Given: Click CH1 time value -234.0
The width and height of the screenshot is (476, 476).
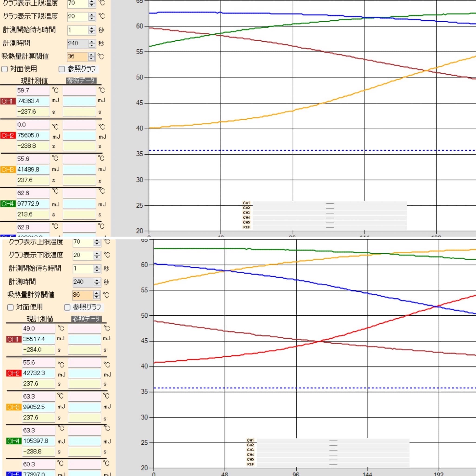Looking at the screenshot, I should point(39,350).
